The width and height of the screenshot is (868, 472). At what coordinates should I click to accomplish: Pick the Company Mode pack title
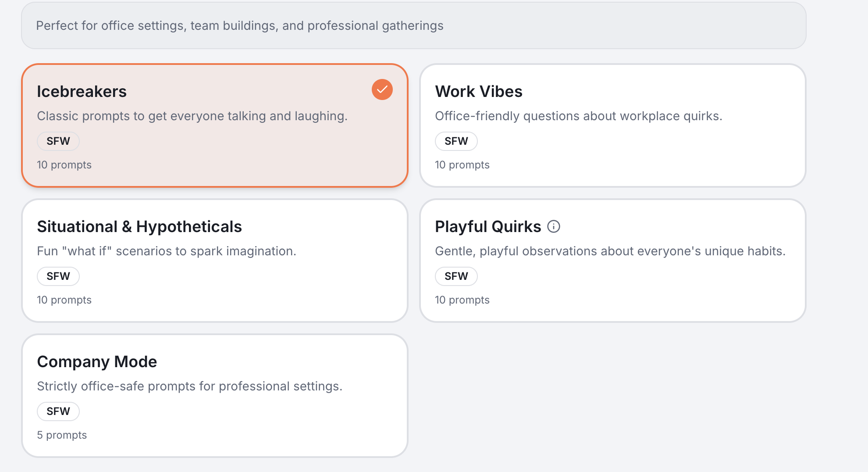(x=97, y=361)
